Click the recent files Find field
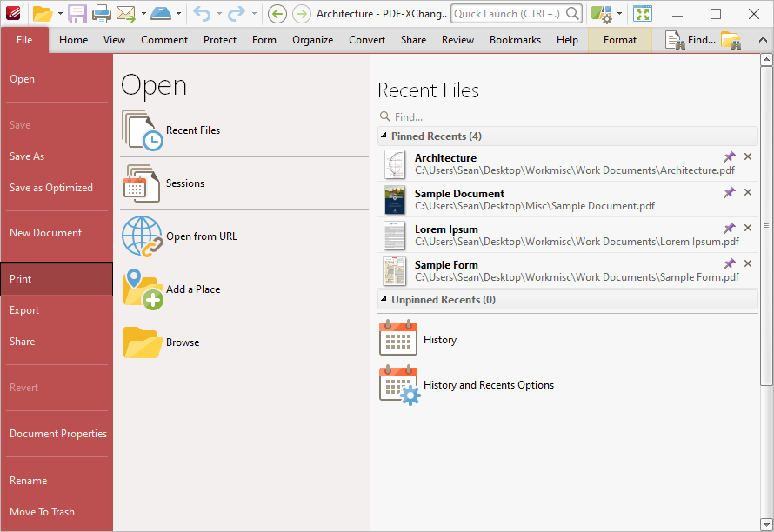 [568, 117]
